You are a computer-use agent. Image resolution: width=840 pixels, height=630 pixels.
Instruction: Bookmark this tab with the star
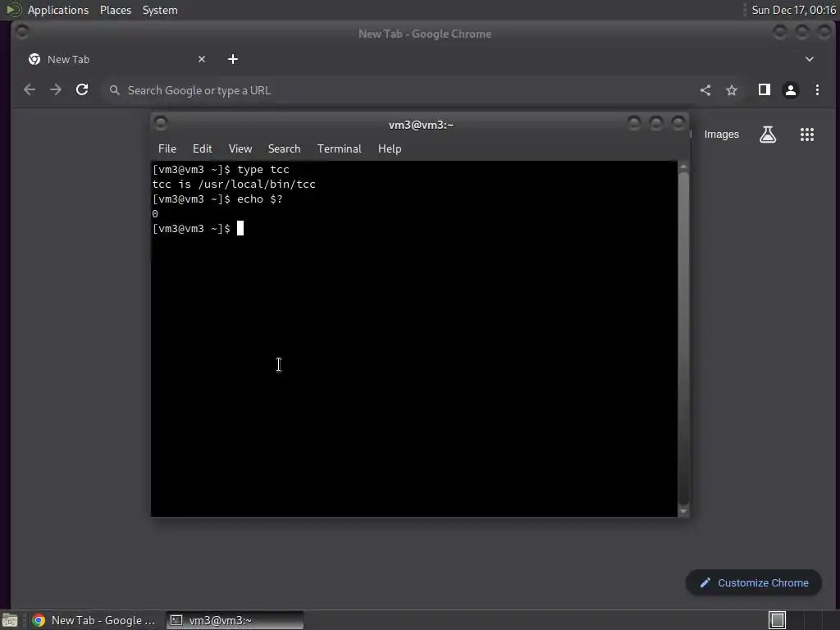(732, 90)
